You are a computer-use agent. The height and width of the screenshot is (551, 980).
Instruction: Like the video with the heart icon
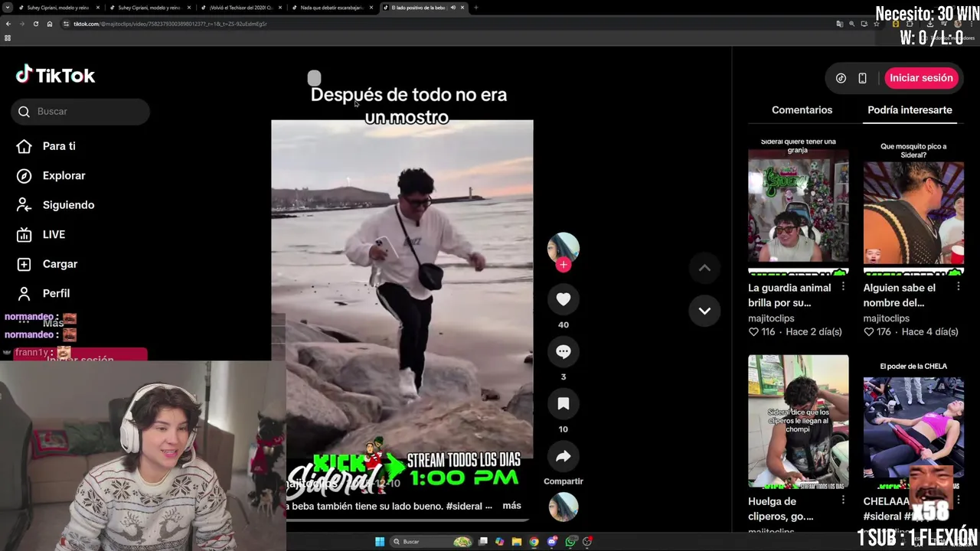pos(563,299)
